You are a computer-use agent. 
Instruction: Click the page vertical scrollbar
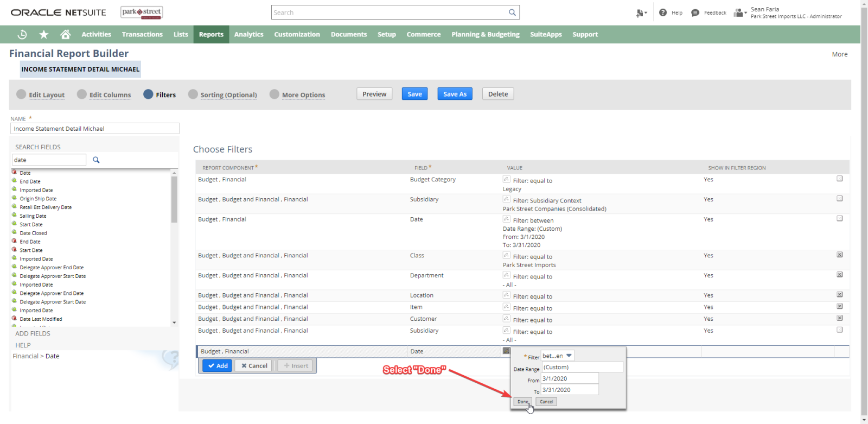tap(864, 212)
